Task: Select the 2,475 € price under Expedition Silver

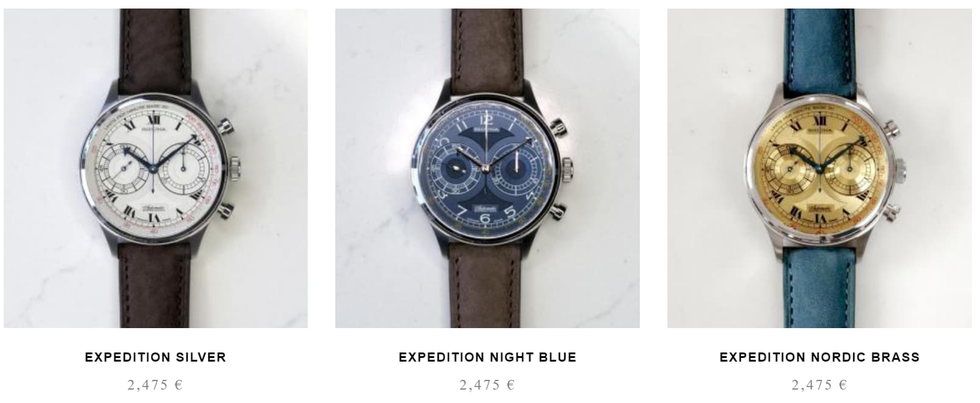Action: click(x=155, y=385)
